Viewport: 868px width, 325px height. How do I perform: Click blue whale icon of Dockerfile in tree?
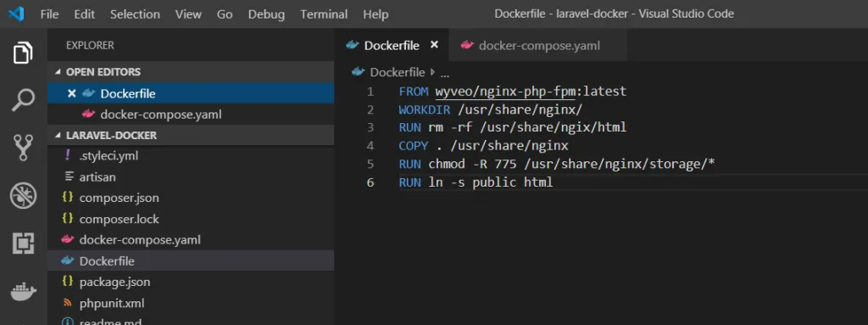68,261
